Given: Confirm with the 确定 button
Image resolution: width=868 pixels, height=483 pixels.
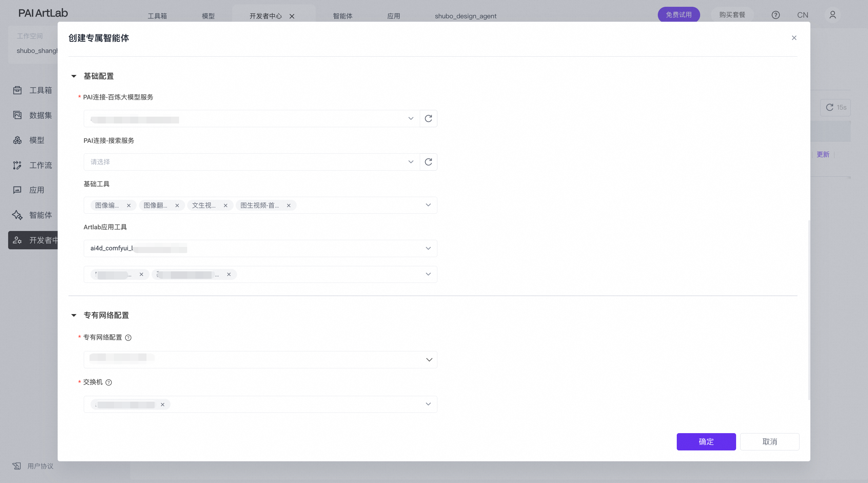Looking at the screenshot, I should [x=706, y=442].
